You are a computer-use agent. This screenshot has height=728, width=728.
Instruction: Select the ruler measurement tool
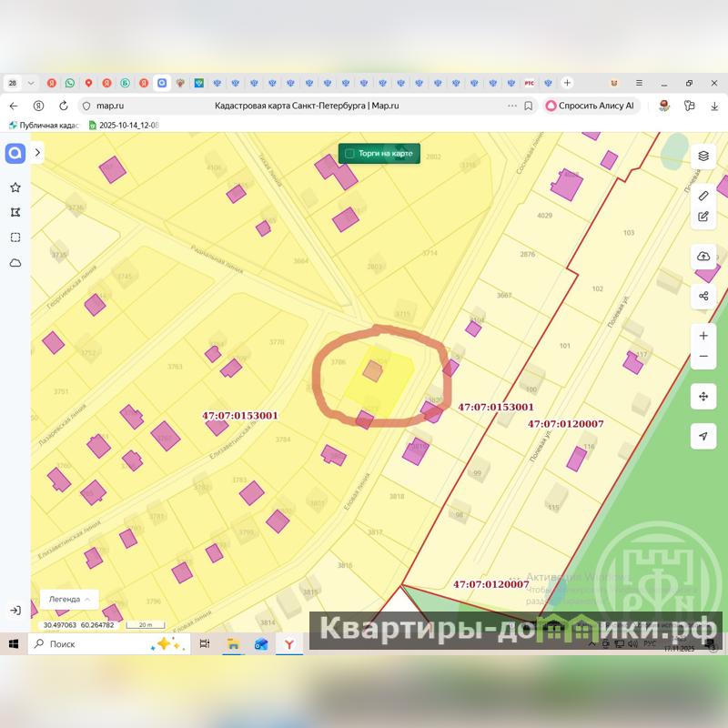[703, 196]
